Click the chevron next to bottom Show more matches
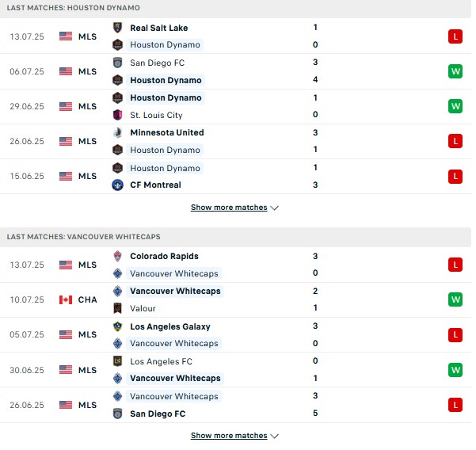Viewport: 476px width, 450px height. (x=274, y=436)
